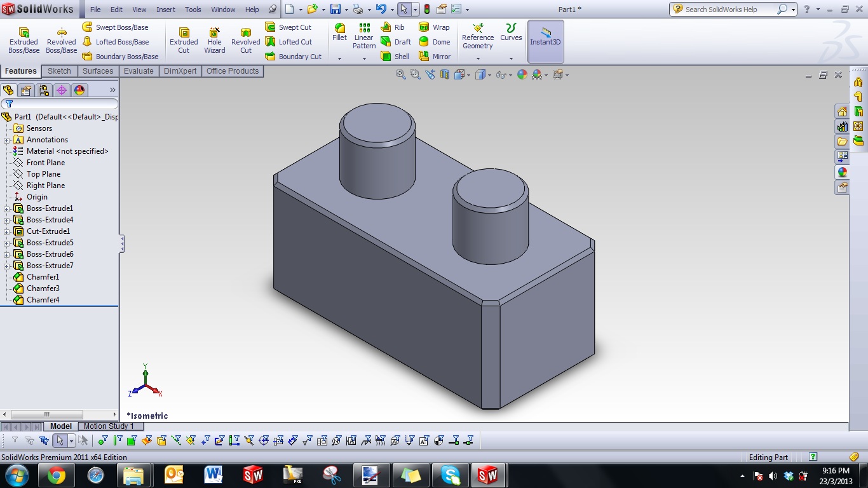868x488 pixels.
Task: Select the Mirror feature tool
Action: (x=435, y=56)
